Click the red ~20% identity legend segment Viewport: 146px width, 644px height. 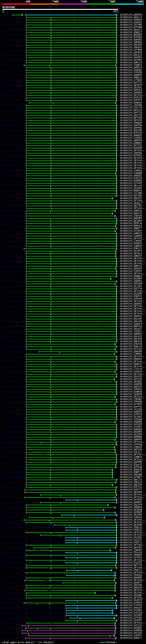tap(16, 4)
